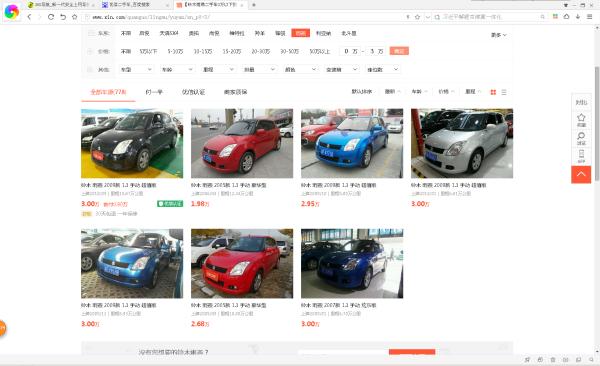The width and height of the screenshot is (600, 366).
Task: Open the 车龄 dropdown filter
Action: pyautogui.click(x=177, y=69)
